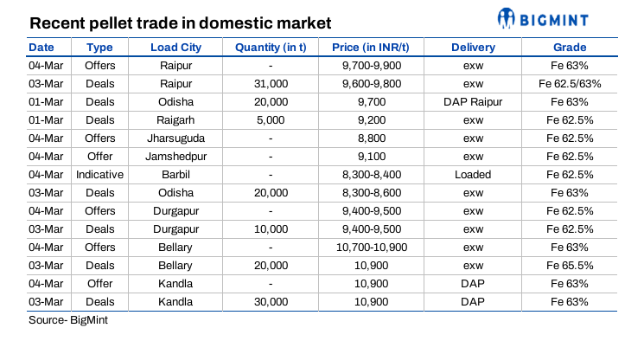
Task: Click the Quantity (in t) header
Action: point(271,48)
